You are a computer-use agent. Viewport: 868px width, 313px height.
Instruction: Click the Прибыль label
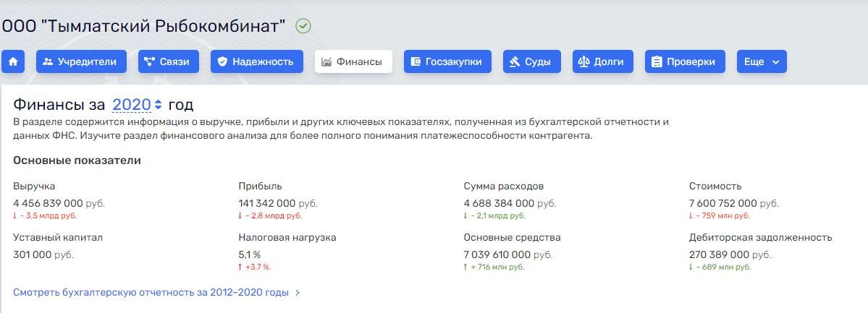[260, 186]
